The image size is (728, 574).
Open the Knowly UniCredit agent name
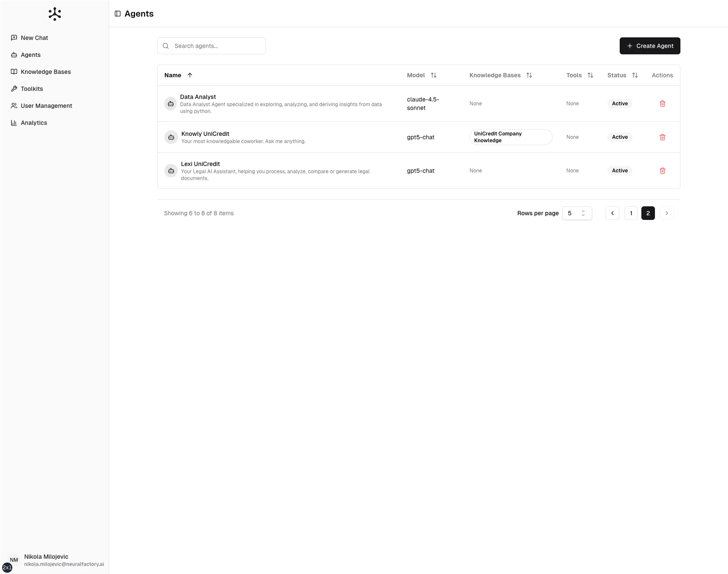(x=205, y=134)
